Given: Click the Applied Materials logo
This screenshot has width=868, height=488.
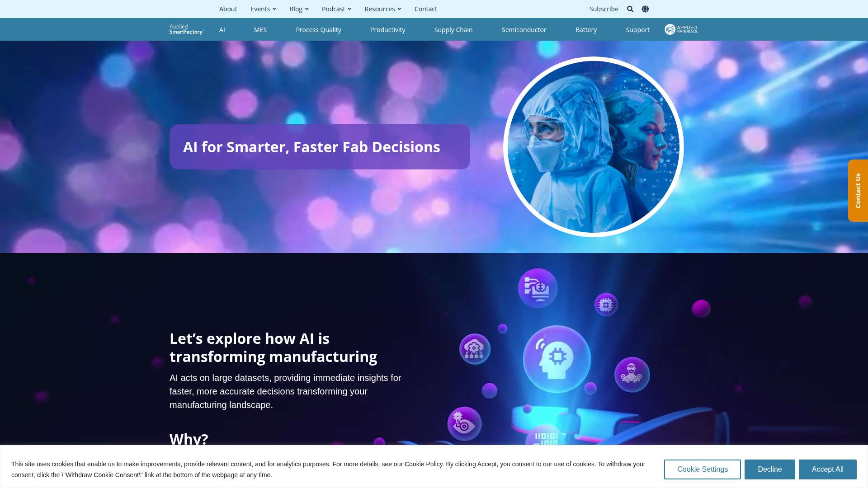Looking at the screenshot, I should [681, 29].
